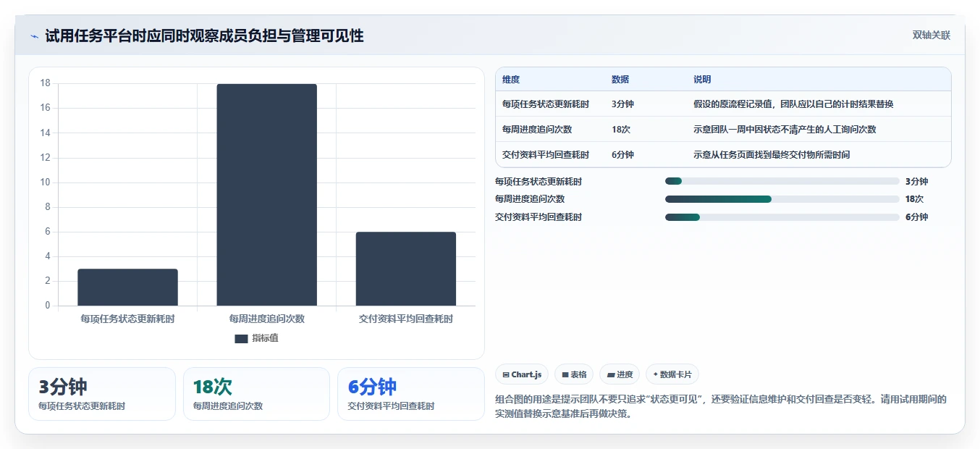Click the progress bar showing 3分钟
980x449 pixels.
782,182
